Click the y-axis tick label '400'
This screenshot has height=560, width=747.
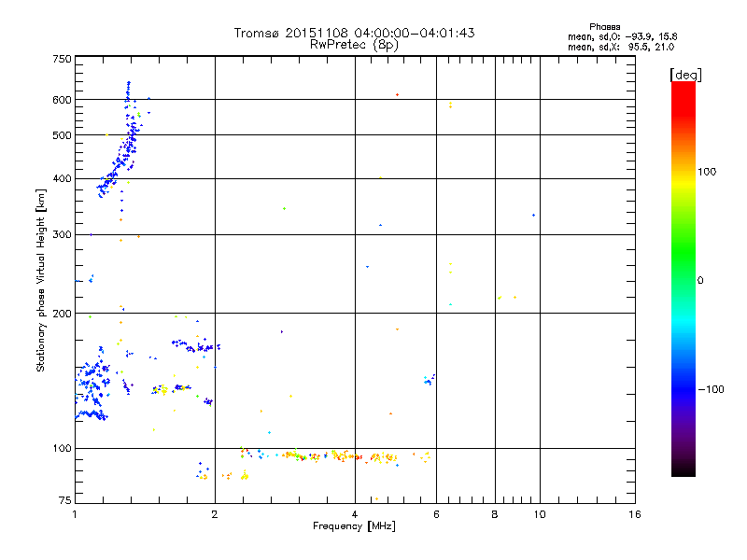(x=62, y=178)
